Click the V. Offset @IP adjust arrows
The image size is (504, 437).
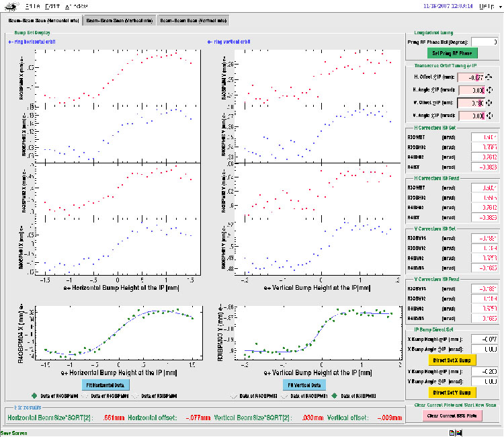[490, 104]
